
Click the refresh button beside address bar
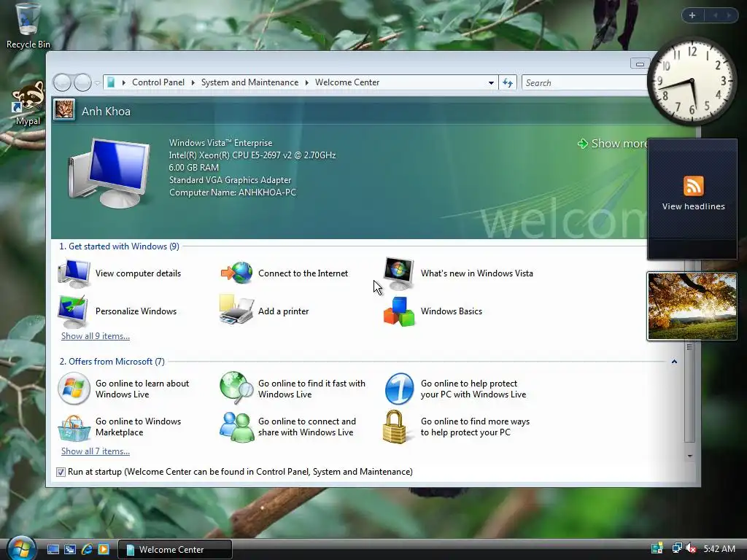click(508, 83)
